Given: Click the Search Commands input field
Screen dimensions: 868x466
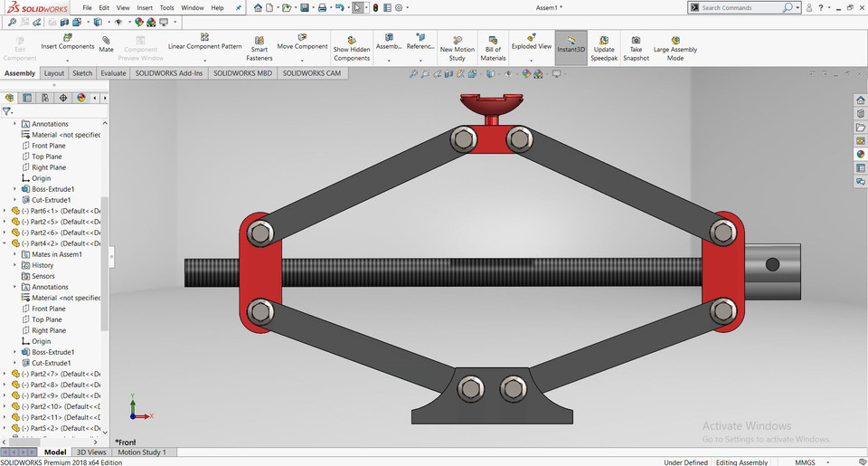Looking at the screenshot, I should pos(740,8).
